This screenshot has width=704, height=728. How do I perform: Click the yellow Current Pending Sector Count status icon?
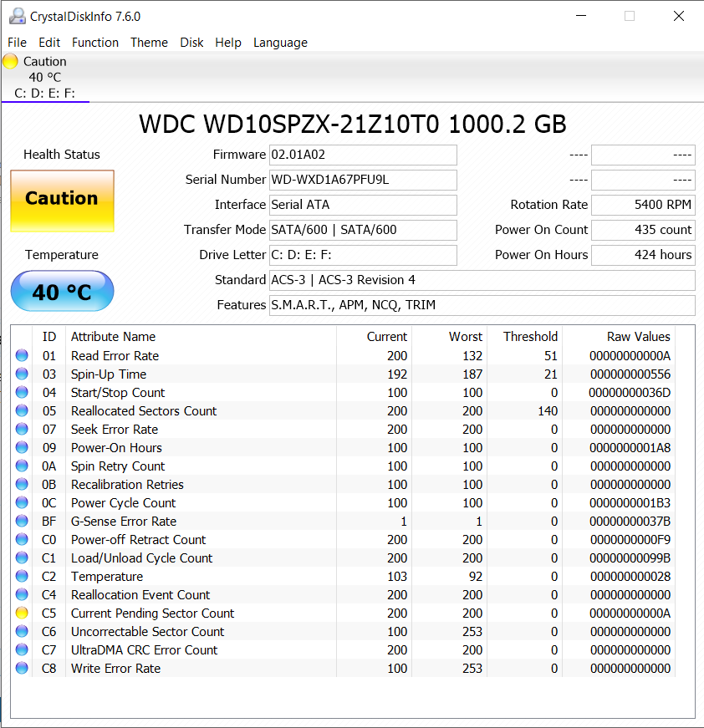pos(22,613)
